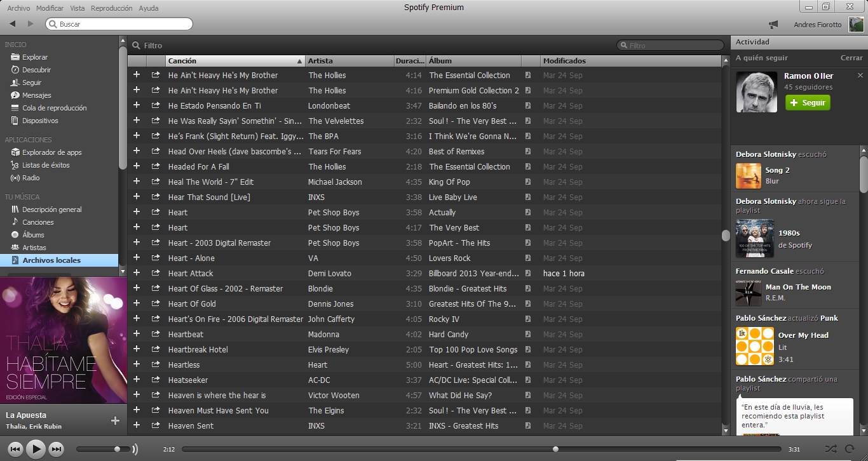The image size is (868, 461).
Task: Add 'Heal The World - 7" Edit' with plus icon
Action: coord(136,182)
